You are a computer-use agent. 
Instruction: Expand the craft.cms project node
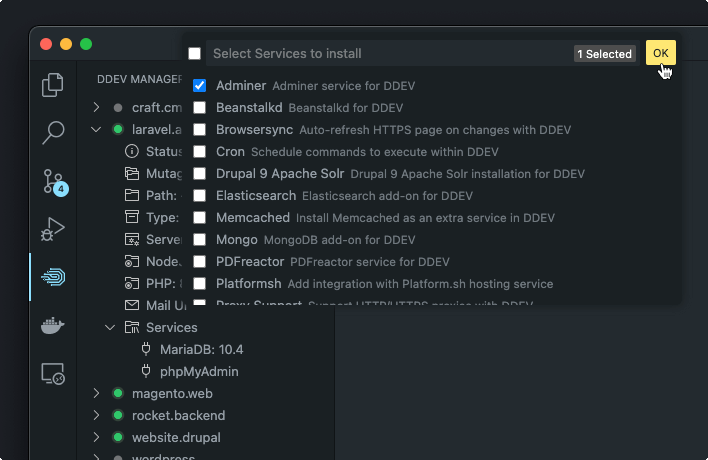tap(96, 107)
